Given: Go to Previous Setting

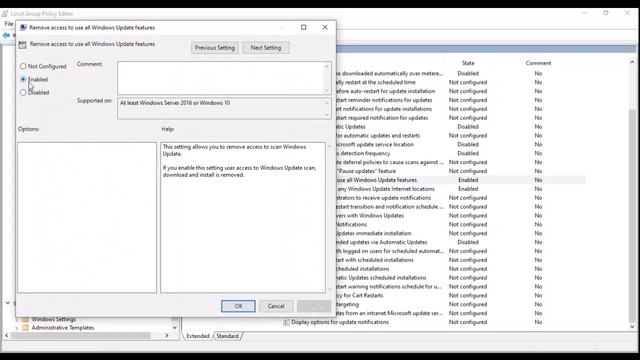Looking at the screenshot, I should coord(215,48).
